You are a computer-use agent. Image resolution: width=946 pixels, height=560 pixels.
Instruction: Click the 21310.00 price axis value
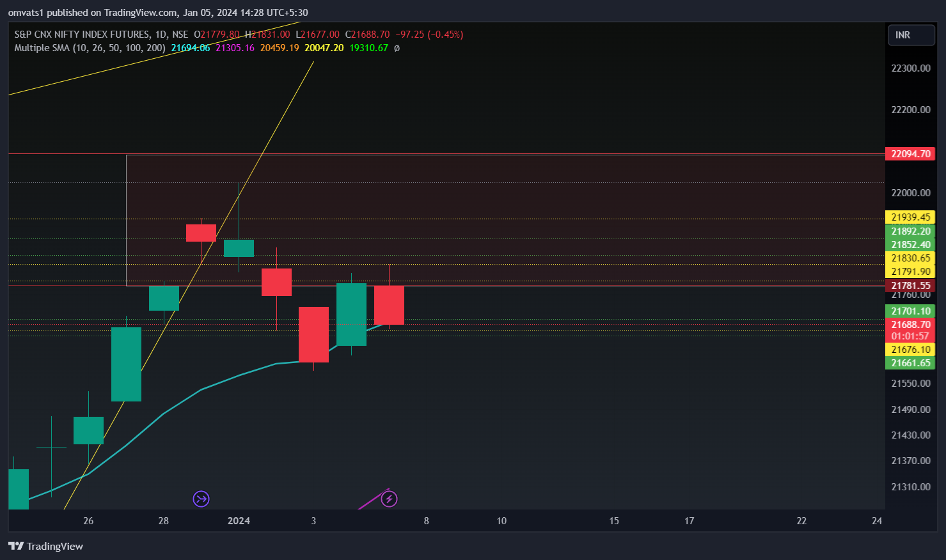point(911,487)
